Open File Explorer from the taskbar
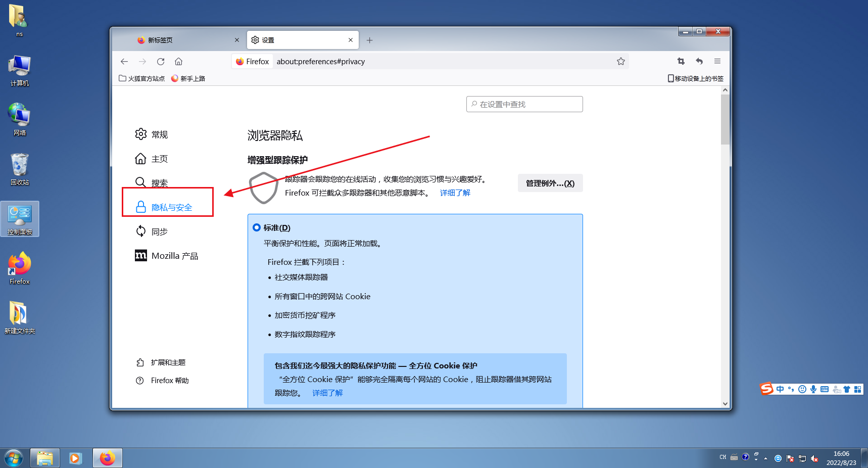The image size is (868, 468). [45, 458]
